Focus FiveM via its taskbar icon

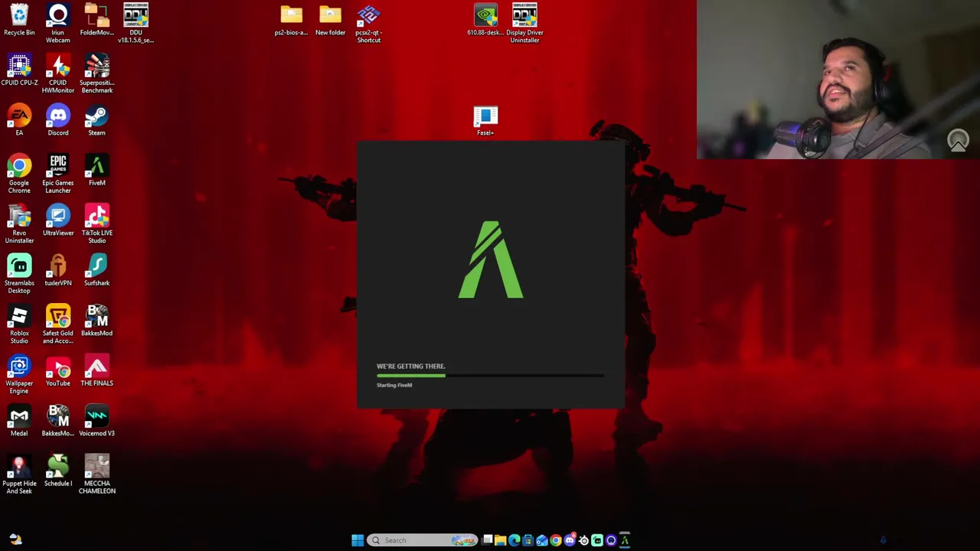coord(625,540)
